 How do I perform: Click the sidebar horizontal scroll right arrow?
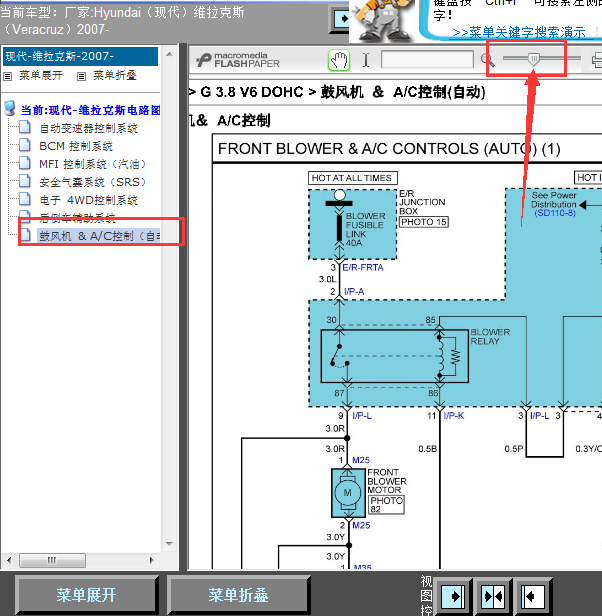coord(152,560)
